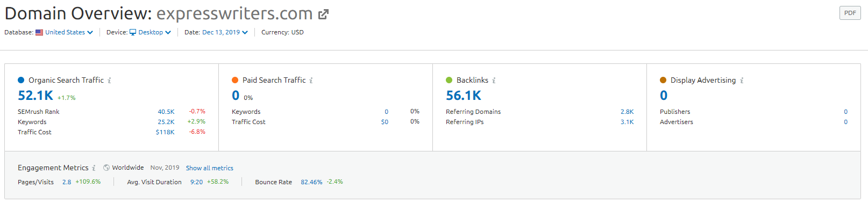Screen dimensions: 868x210
Task: Click the Worldwide globe icon
Action: pyautogui.click(x=106, y=168)
